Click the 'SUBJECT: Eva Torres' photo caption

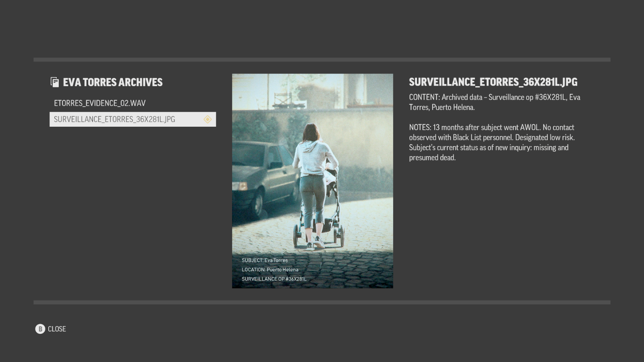pyautogui.click(x=265, y=260)
